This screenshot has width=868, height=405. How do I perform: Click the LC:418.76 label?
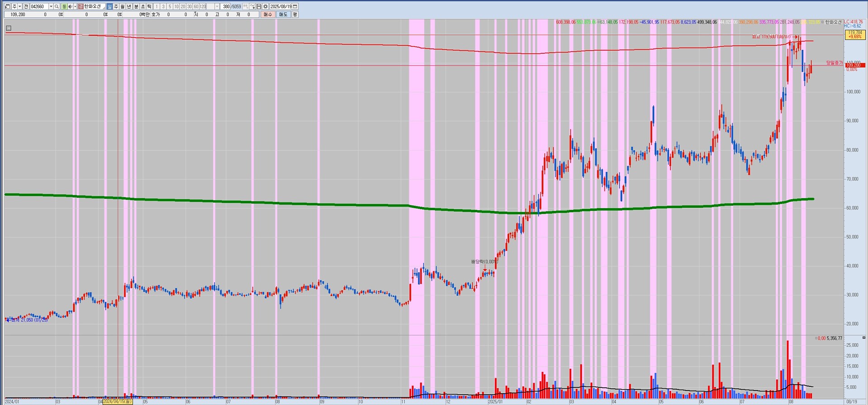tap(853, 22)
